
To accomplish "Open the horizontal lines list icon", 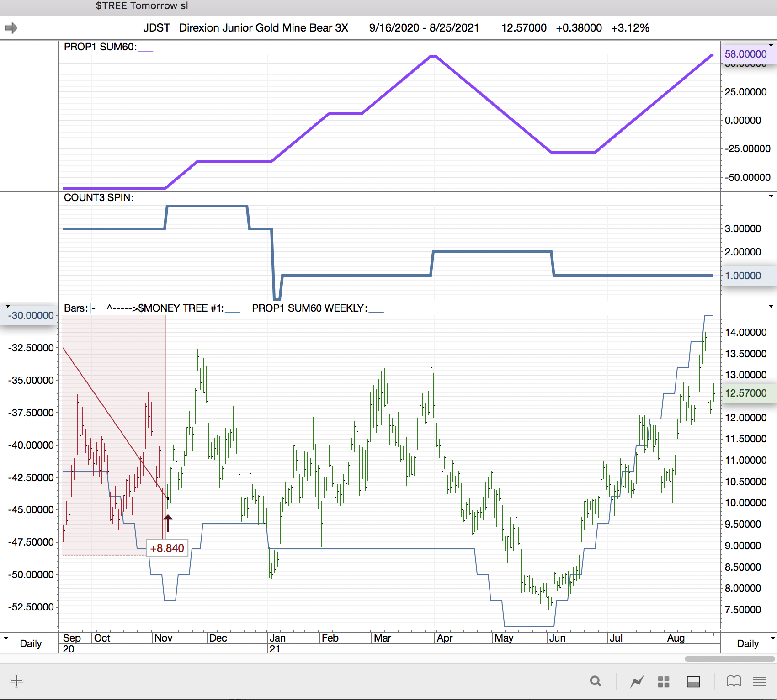I will (760, 682).
